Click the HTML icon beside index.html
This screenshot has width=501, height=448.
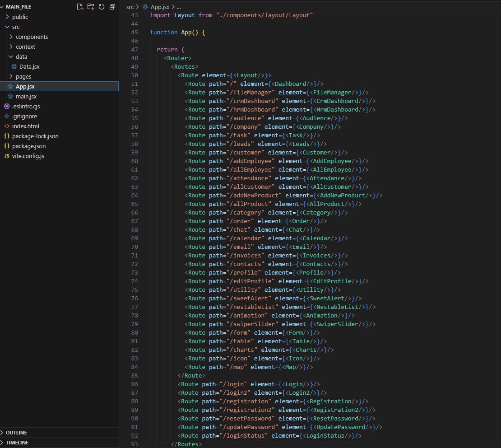click(x=7, y=126)
